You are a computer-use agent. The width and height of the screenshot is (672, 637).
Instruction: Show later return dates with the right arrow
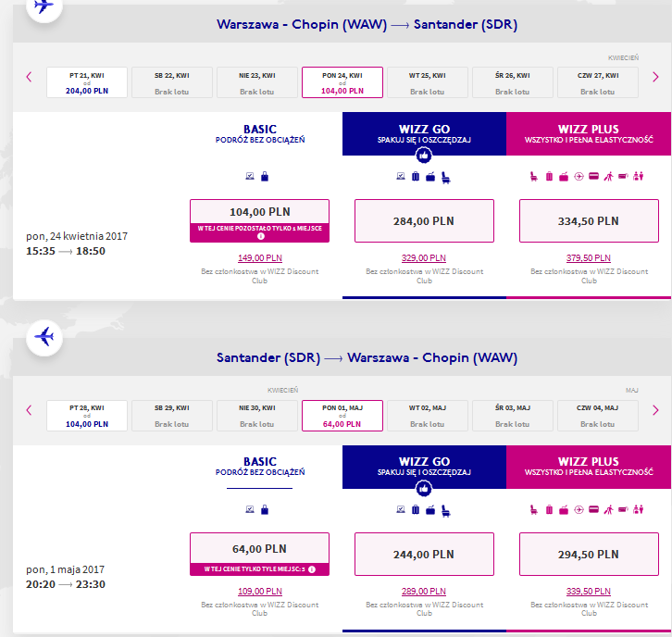click(655, 410)
